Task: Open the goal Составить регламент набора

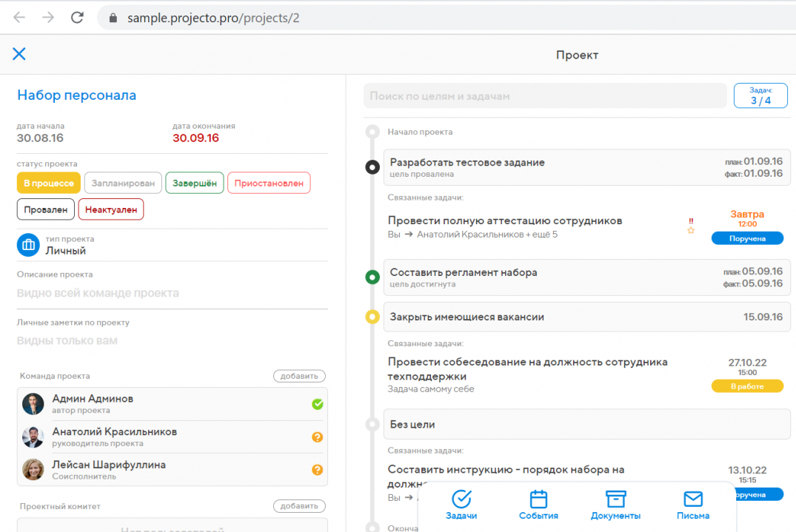Action: (x=587, y=277)
